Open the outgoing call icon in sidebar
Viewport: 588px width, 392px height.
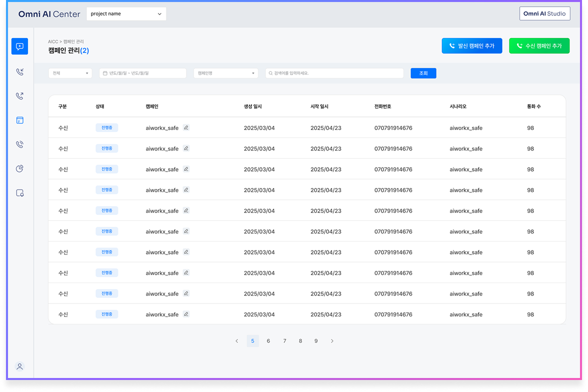click(20, 96)
